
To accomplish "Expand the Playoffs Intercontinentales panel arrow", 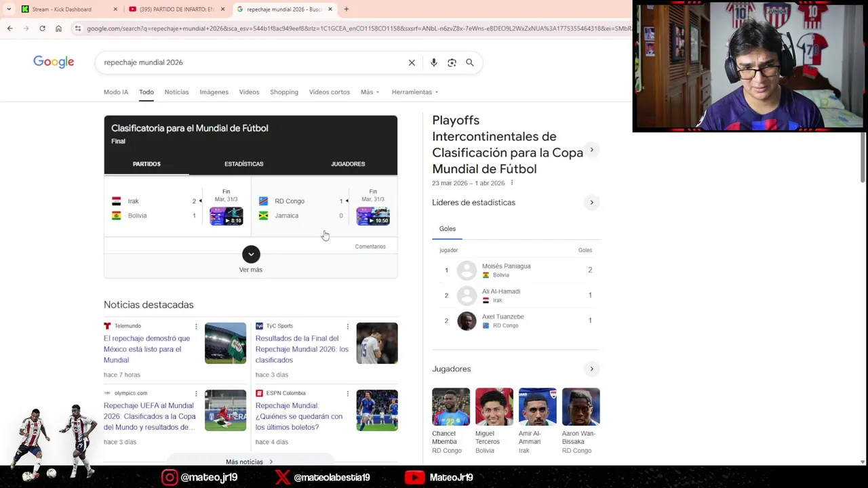I will click(x=591, y=150).
